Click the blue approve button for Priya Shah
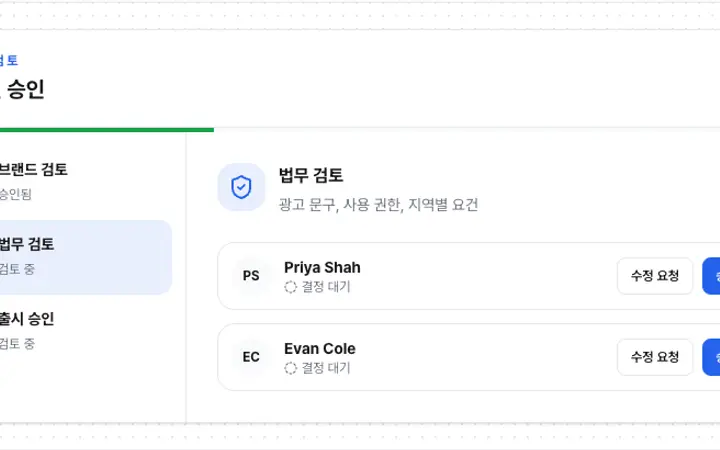The image size is (720, 450). coord(711,276)
